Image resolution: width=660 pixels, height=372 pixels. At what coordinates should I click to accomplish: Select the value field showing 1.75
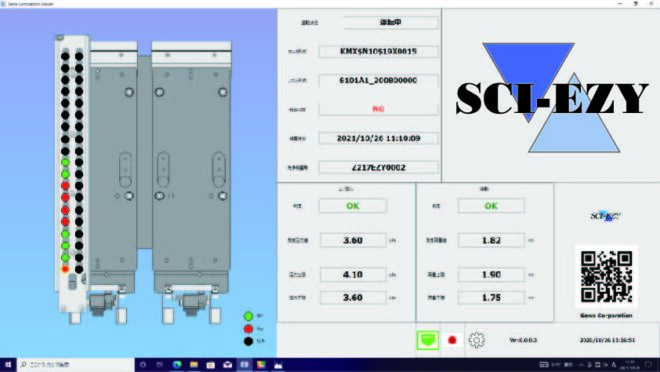(491, 298)
